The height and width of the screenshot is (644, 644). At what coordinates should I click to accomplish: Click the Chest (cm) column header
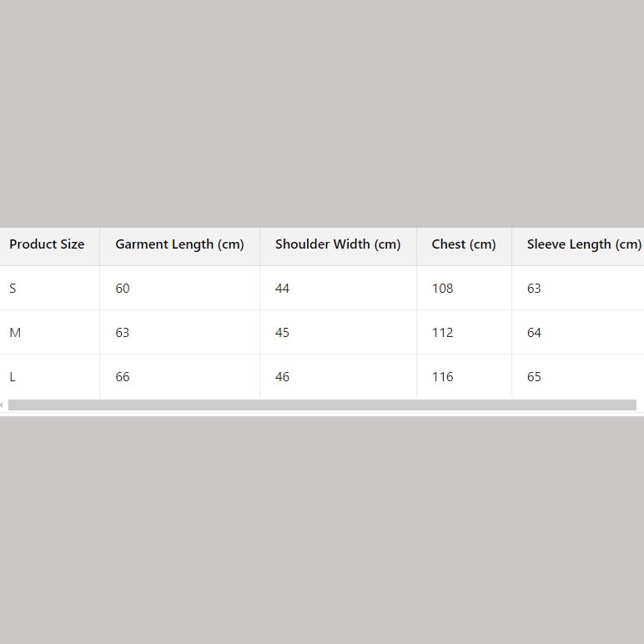[464, 244]
